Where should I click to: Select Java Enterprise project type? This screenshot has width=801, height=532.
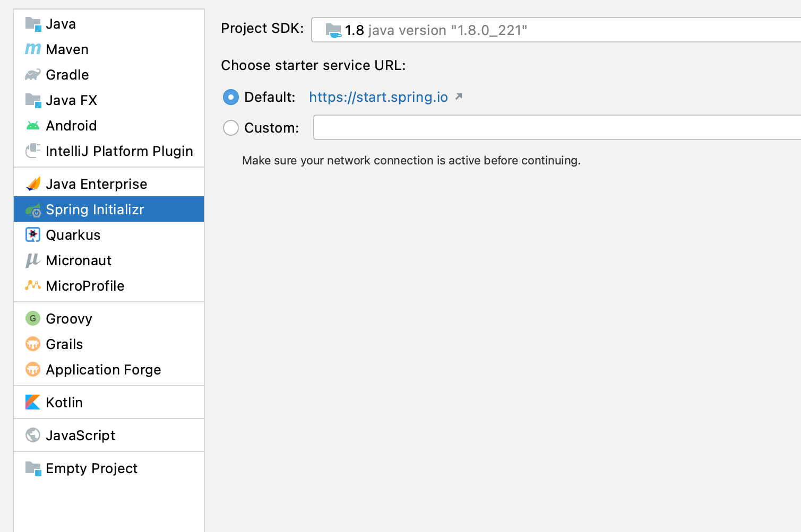(109, 184)
